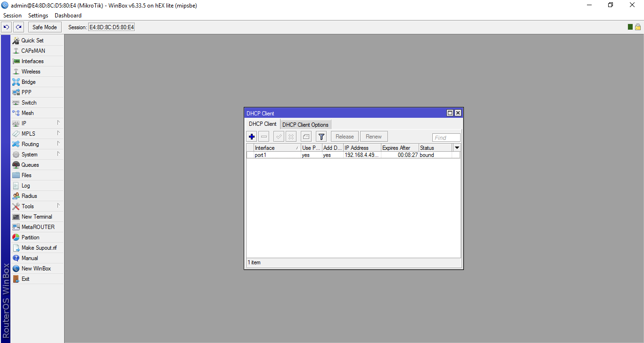Open Files from sidebar

(37, 175)
